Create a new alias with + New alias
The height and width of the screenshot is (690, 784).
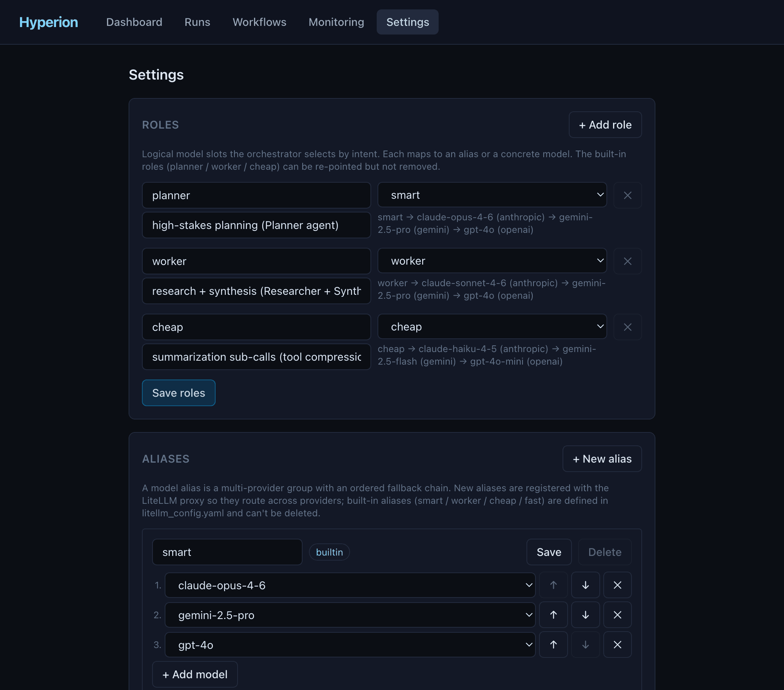(x=602, y=459)
